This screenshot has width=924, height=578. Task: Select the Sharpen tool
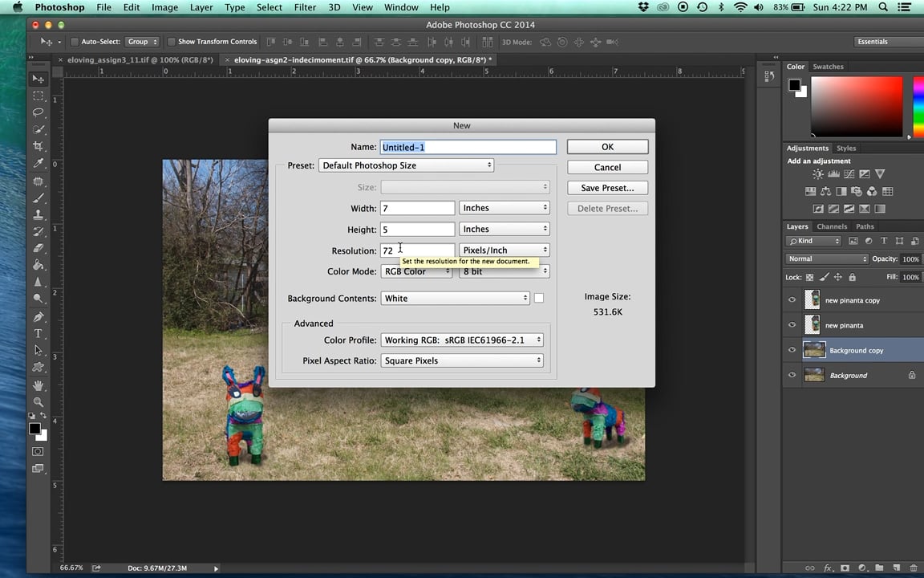(x=38, y=282)
